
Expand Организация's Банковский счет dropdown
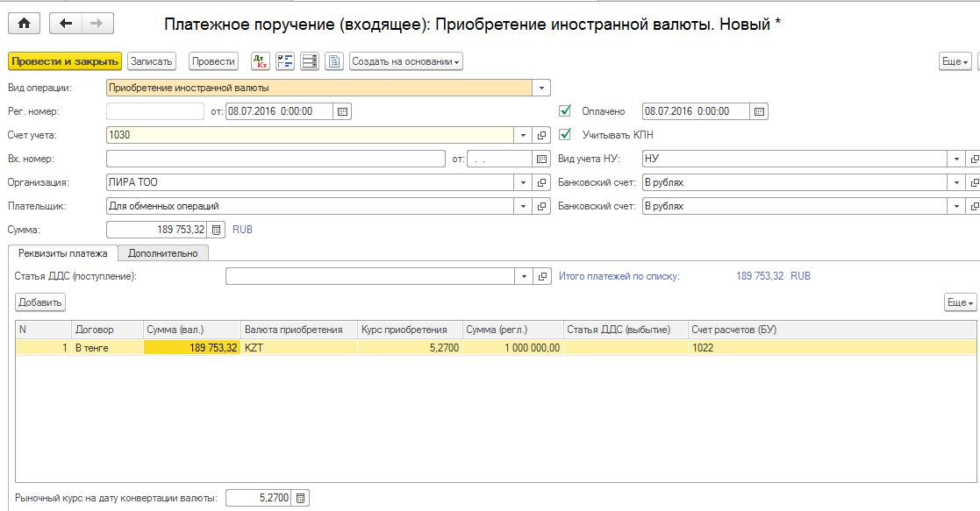pyautogui.click(x=956, y=182)
